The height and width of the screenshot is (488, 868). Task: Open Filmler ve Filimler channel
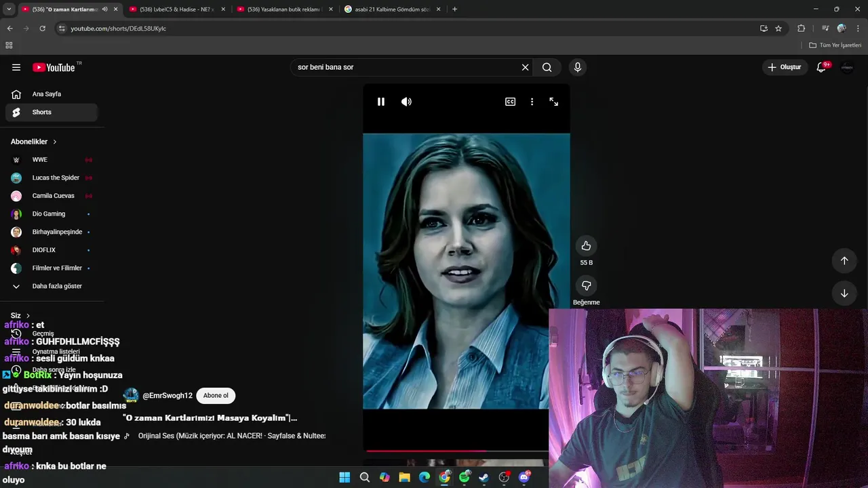(x=51, y=268)
